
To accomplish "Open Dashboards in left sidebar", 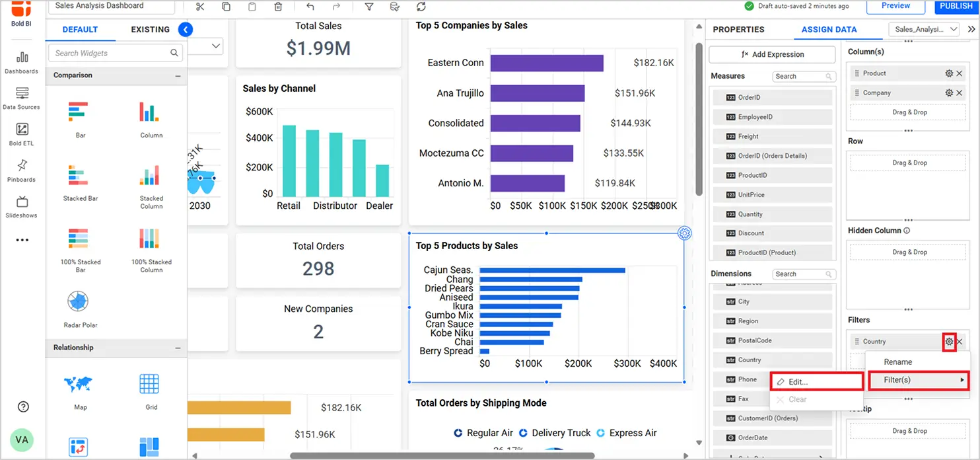I will [22, 63].
